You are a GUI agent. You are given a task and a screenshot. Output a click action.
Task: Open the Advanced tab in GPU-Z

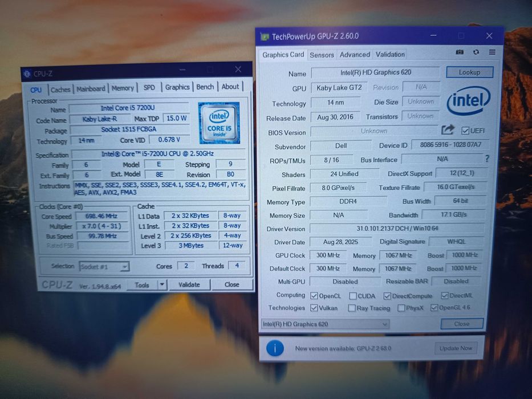(x=355, y=55)
